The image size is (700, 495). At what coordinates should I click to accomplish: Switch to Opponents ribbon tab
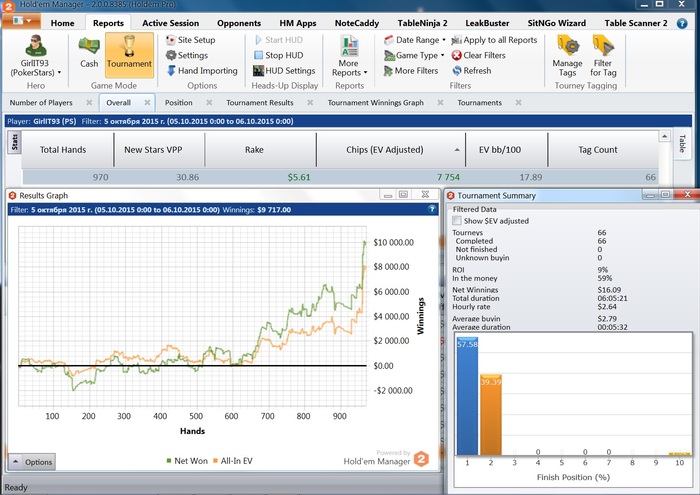[x=239, y=23]
